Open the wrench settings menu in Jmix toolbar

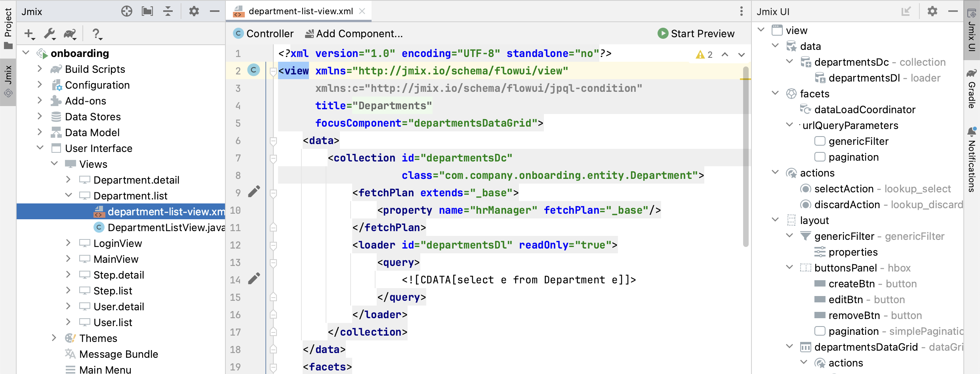(49, 34)
